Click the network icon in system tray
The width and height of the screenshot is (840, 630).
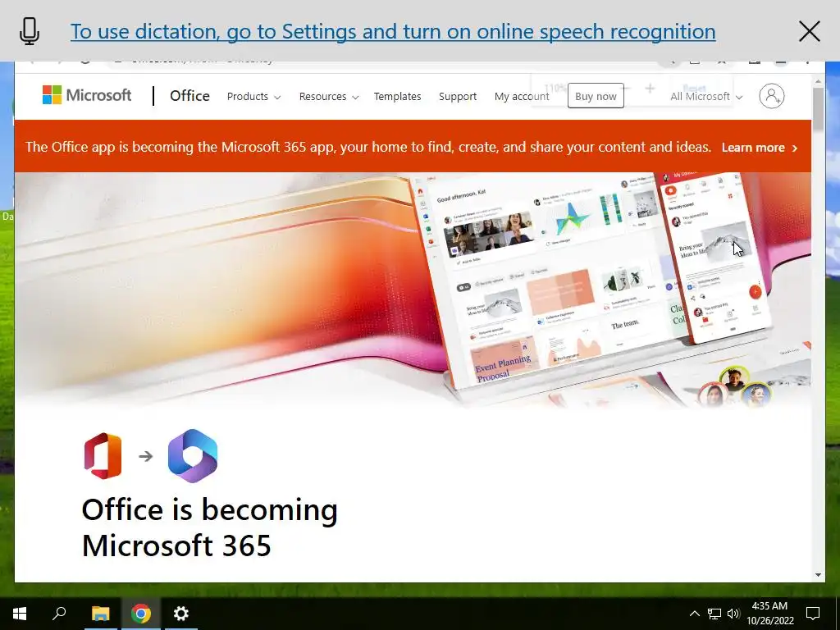(714, 614)
